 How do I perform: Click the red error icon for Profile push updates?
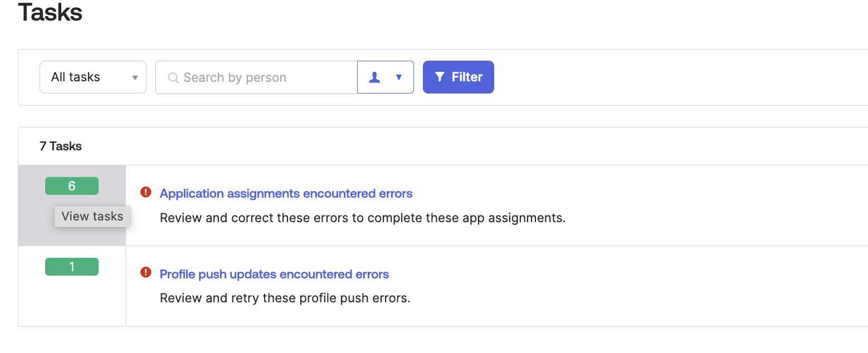click(146, 272)
